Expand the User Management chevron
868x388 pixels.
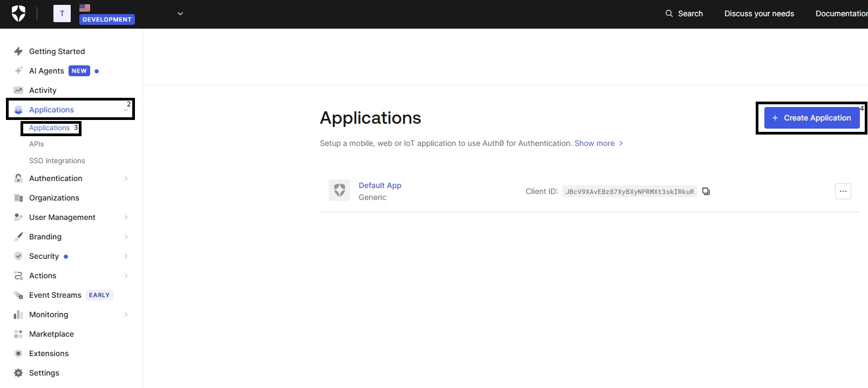tap(126, 217)
